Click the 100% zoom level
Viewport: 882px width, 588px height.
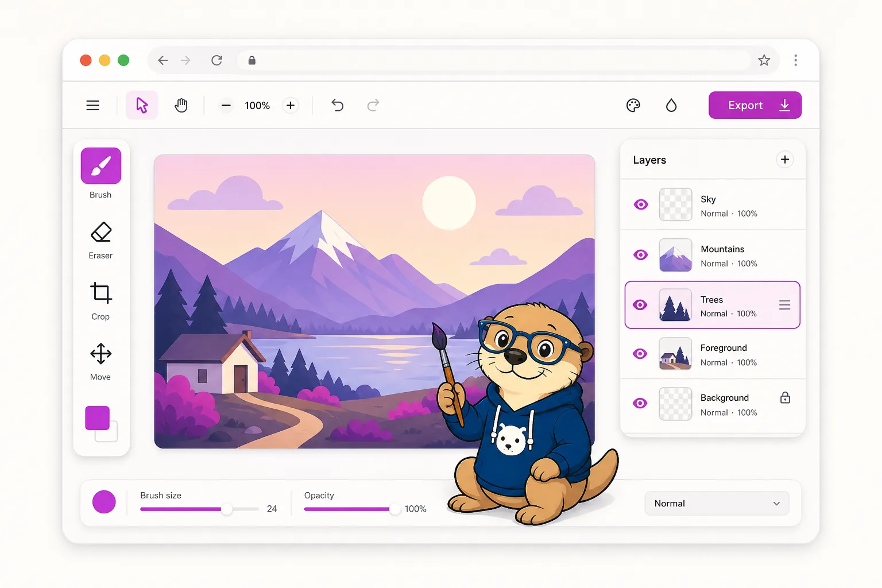(257, 106)
